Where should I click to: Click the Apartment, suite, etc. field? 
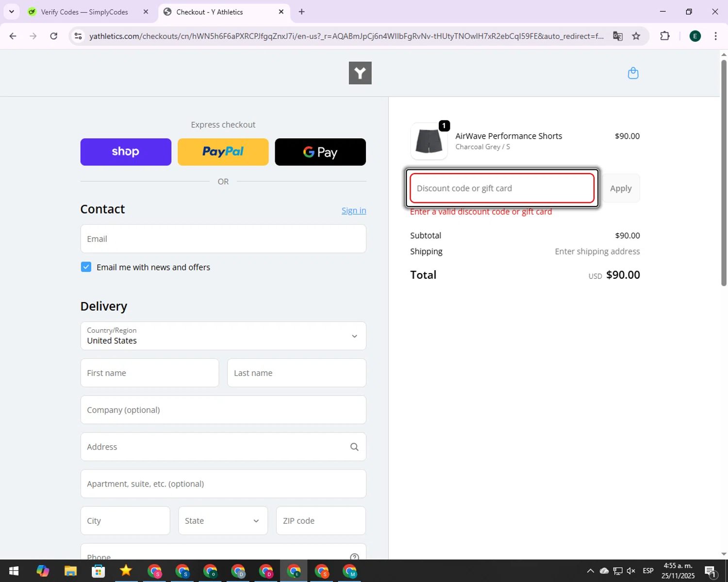pos(223,484)
